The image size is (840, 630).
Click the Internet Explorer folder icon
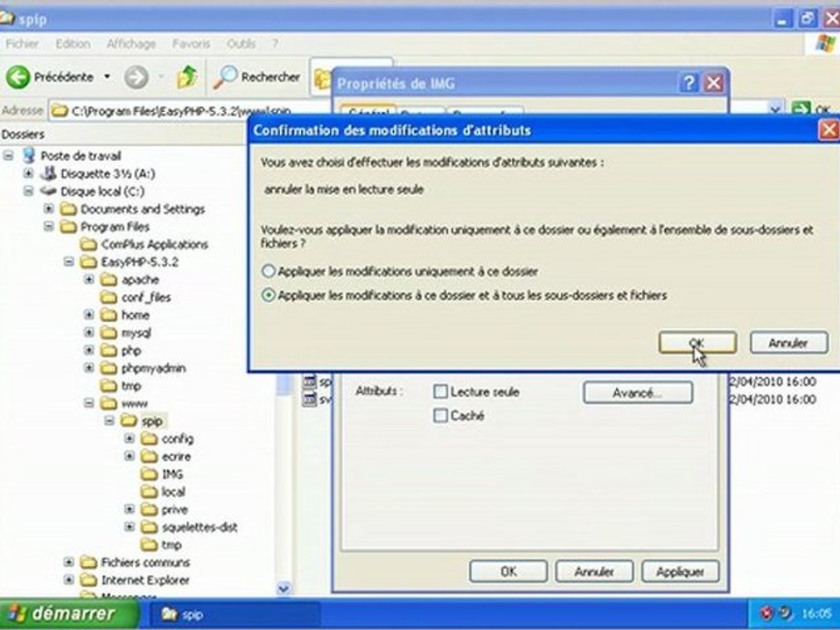(x=88, y=579)
